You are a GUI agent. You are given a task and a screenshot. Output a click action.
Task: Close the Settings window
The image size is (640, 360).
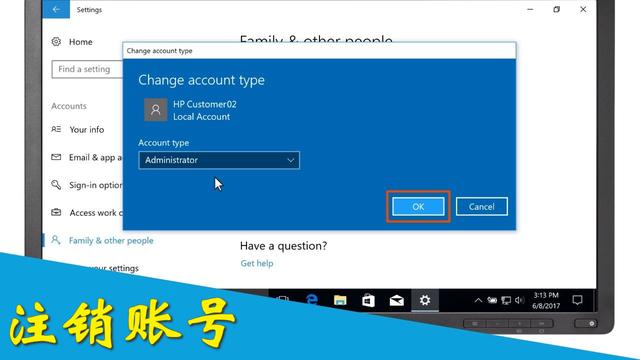(583, 9)
